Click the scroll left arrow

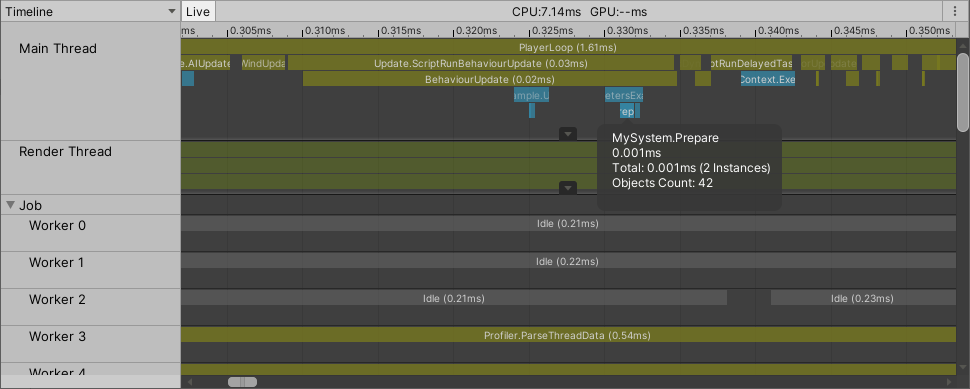tap(190, 382)
